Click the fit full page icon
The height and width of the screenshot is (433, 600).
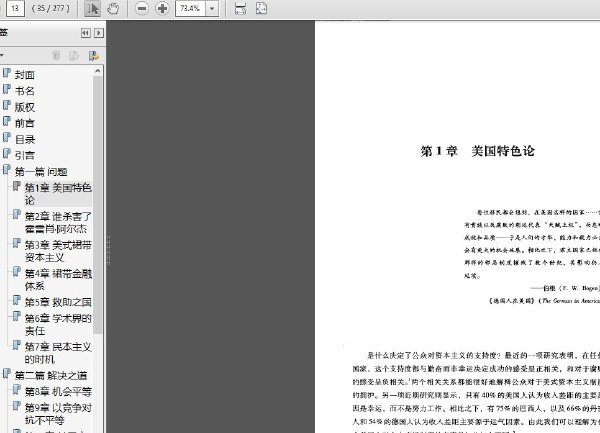[260, 9]
